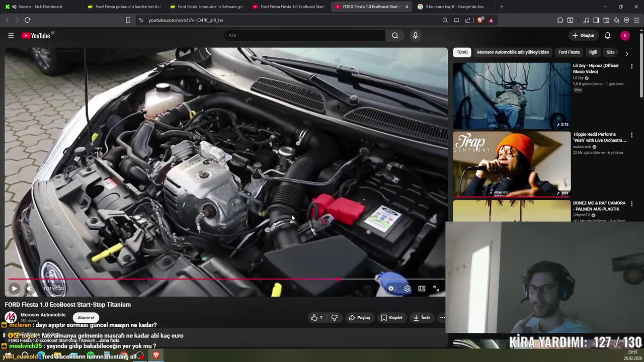Open the media control music note icon
Screen dimensions: 644x362
click(586, 20)
